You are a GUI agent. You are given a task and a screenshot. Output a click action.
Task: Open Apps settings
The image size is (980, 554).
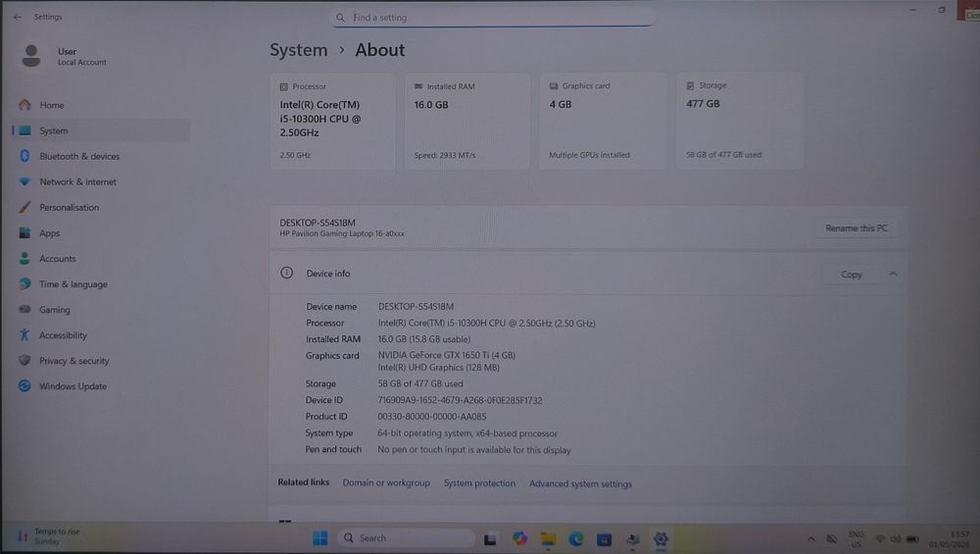(100, 233)
